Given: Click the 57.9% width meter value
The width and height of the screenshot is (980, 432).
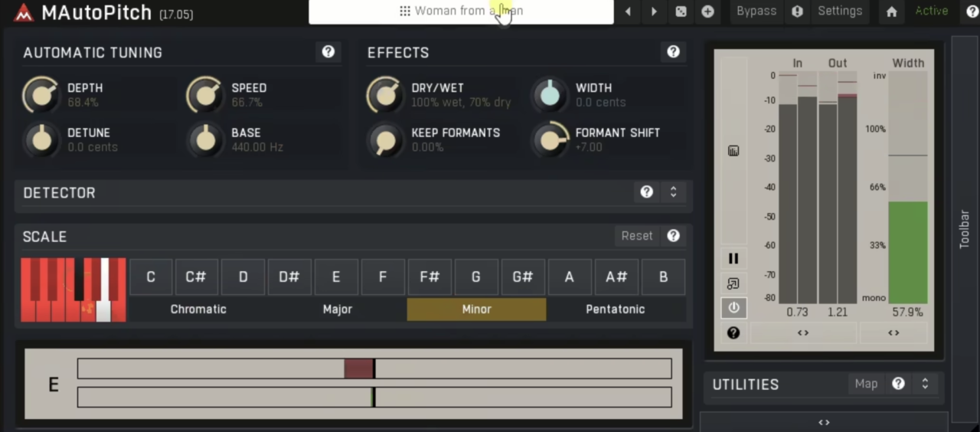Looking at the screenshot, I should click(908, 313).
